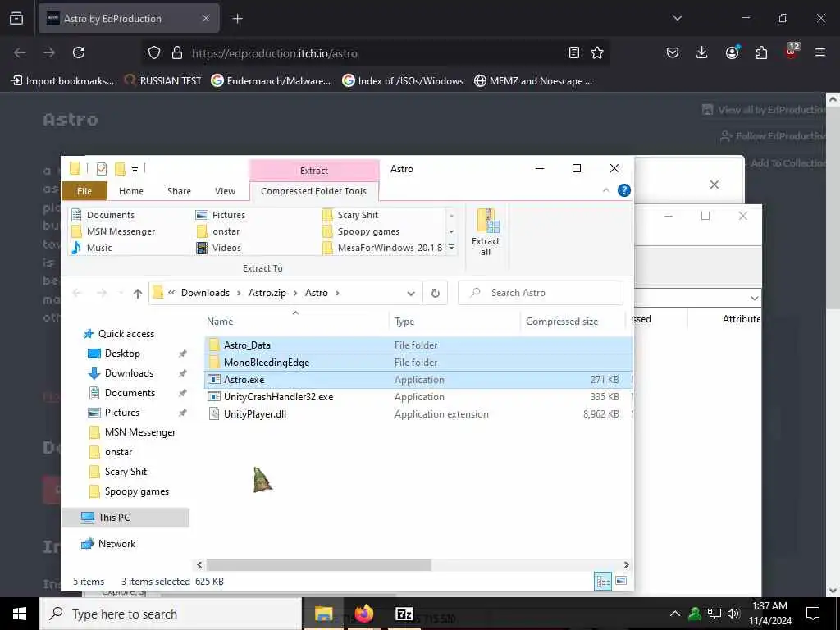This screenshot has height=630, width=840.
Task: Expand the ribbon chevron
Action: (x=606, y=190)
